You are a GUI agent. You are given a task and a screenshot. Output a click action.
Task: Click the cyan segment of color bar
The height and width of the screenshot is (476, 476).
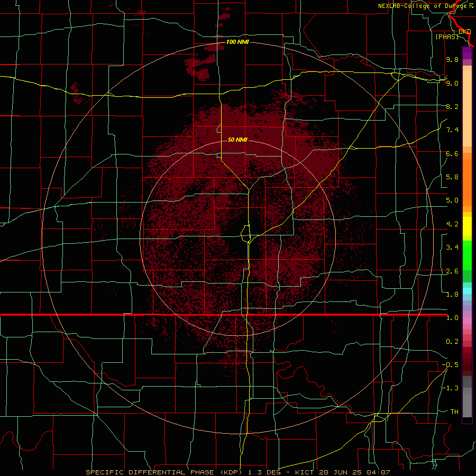[x=467, y=291]
